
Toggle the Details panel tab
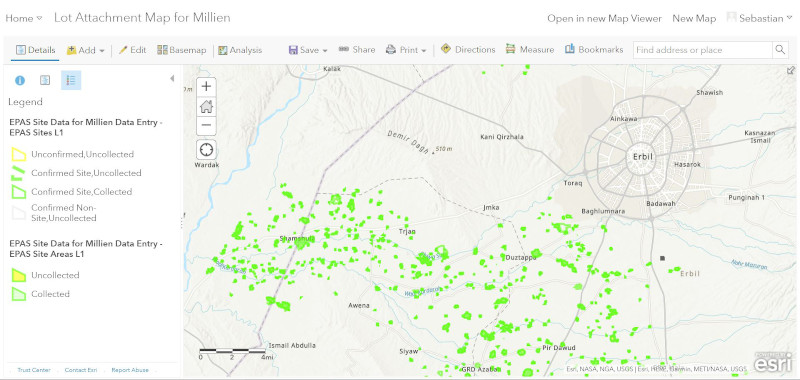coord(35,50)
